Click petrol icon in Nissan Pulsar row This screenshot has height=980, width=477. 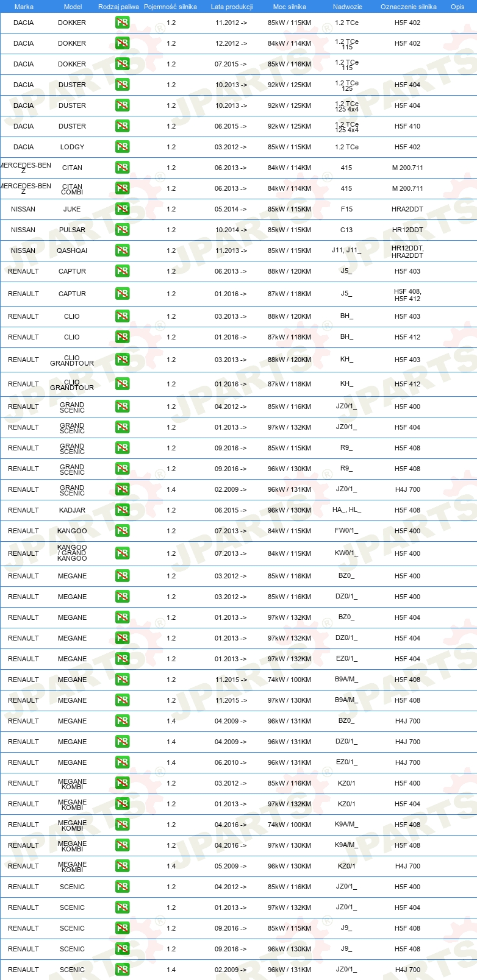122,230
